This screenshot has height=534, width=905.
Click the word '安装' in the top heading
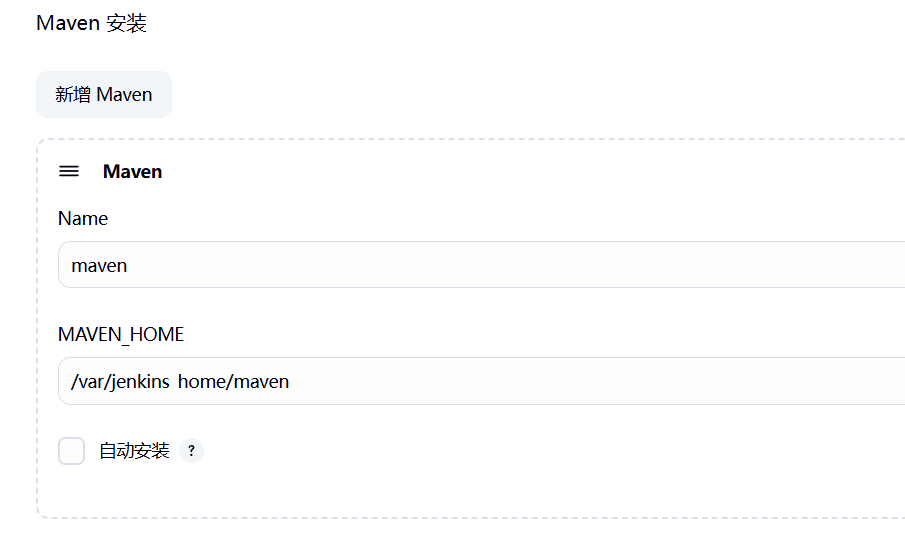click(x=126, y=23)
